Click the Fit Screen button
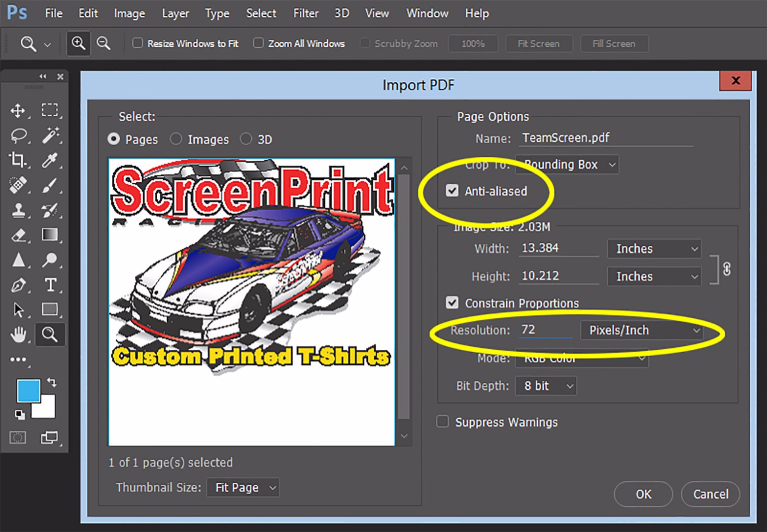This screenshot has width=767, height=532. (539, 43)
